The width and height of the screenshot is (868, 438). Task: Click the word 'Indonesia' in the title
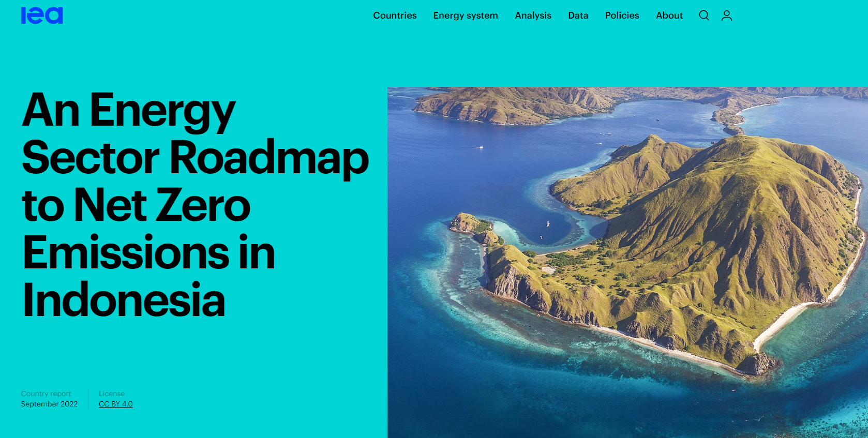coord(124,300)
